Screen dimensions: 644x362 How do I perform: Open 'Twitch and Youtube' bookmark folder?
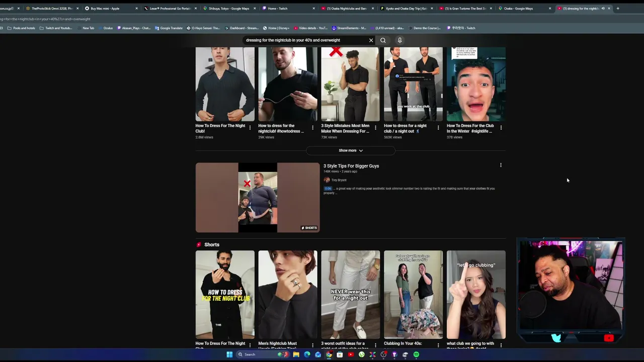coord(56,28)
